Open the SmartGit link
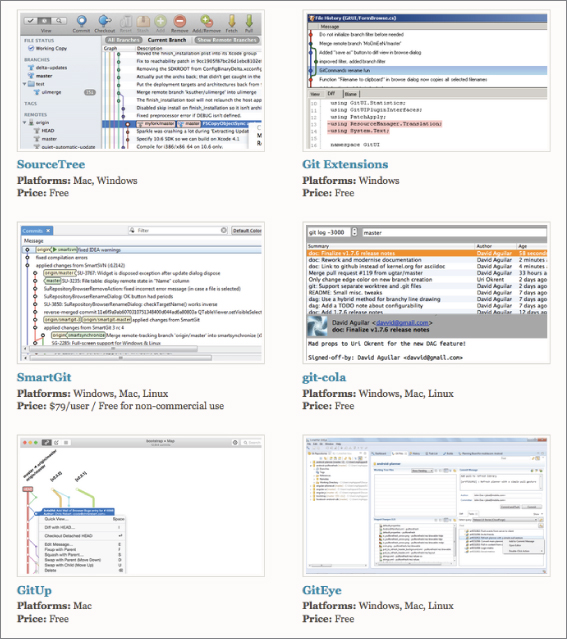The width and height of the screenshot is (567, 639). click(x=44, y=377)
